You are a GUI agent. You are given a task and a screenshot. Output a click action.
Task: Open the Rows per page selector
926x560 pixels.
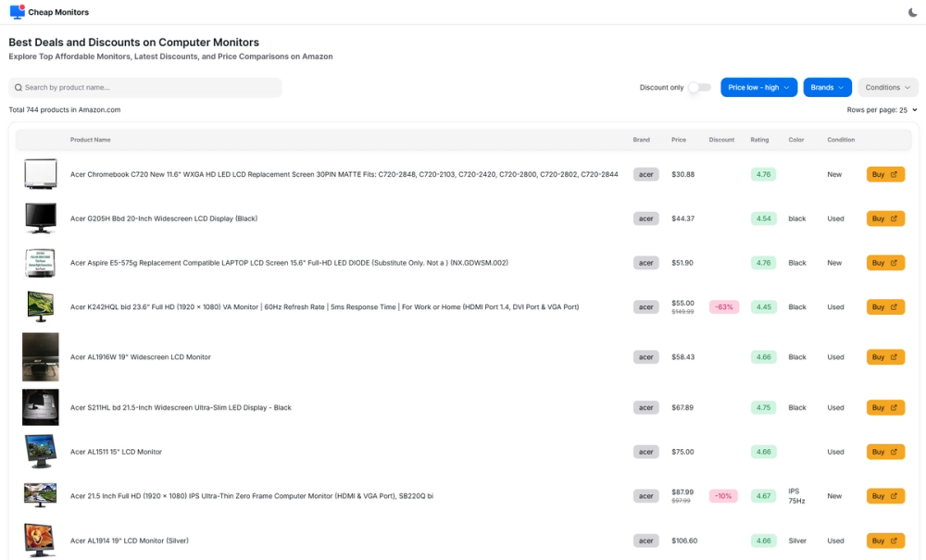(x=907, y=110)
